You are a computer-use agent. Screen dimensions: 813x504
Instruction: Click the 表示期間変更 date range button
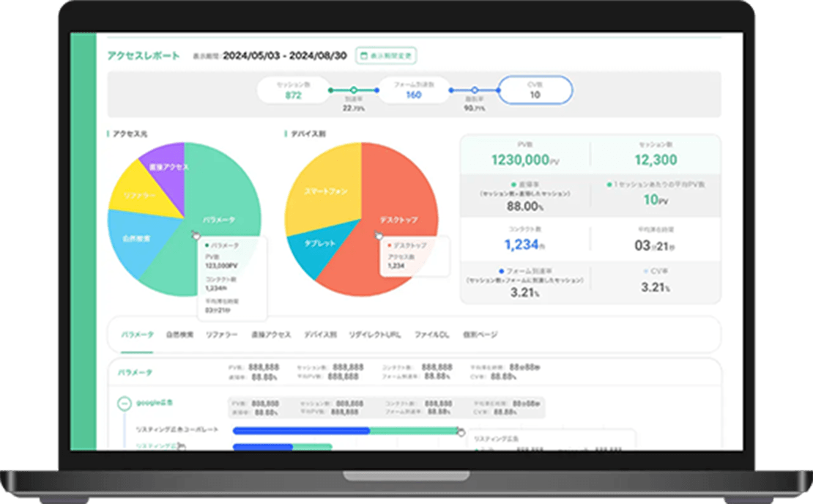(x=386, y=56)
